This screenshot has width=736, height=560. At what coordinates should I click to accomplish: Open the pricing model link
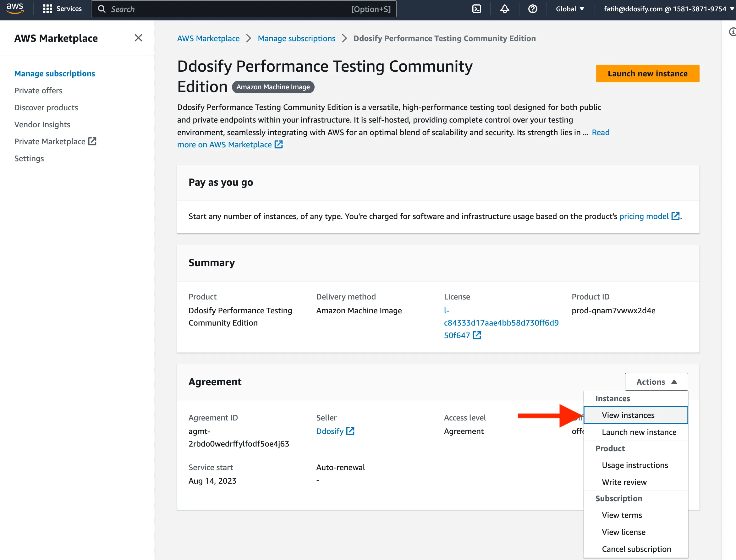[644, 216]
